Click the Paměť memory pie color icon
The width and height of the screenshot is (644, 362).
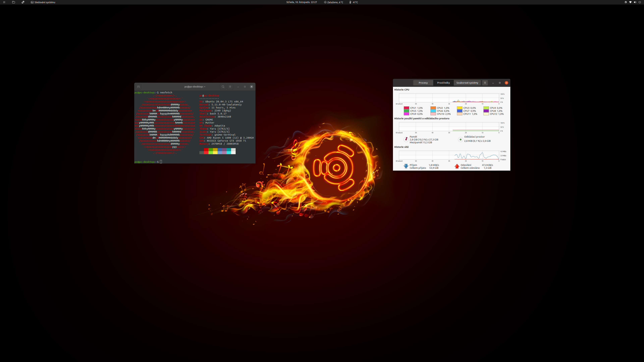pyautogui.click(x=406, y=139)
